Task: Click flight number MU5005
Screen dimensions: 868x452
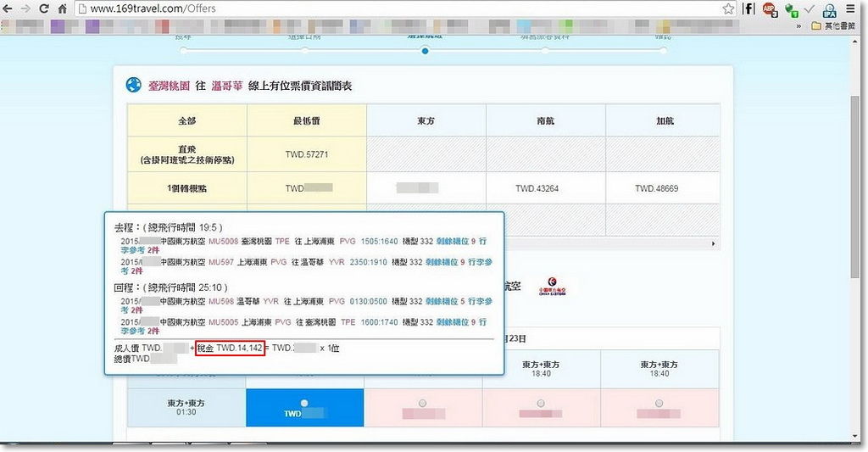Action: [x=223, y=322]
